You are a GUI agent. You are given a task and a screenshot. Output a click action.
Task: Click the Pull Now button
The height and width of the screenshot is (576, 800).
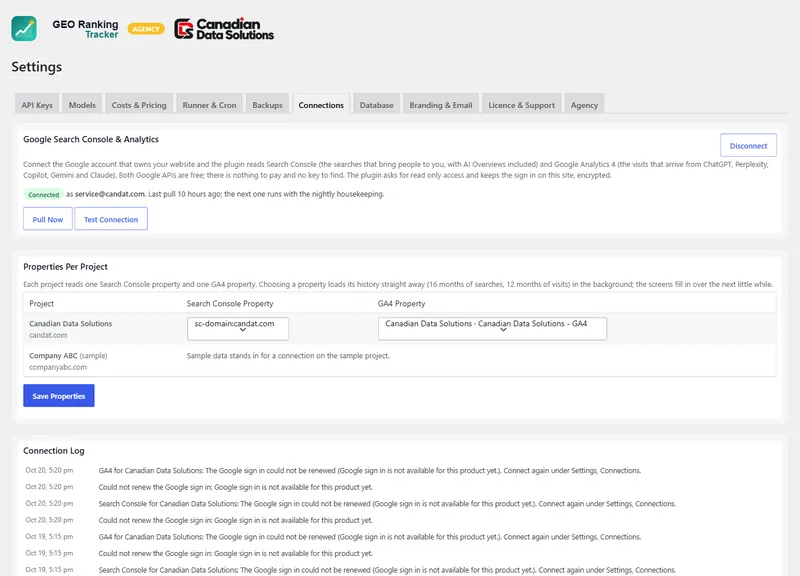(x=48, y=219)
